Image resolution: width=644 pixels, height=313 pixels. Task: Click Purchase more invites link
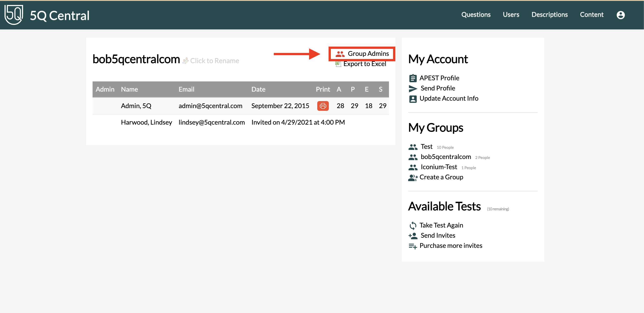click(451, 246)
